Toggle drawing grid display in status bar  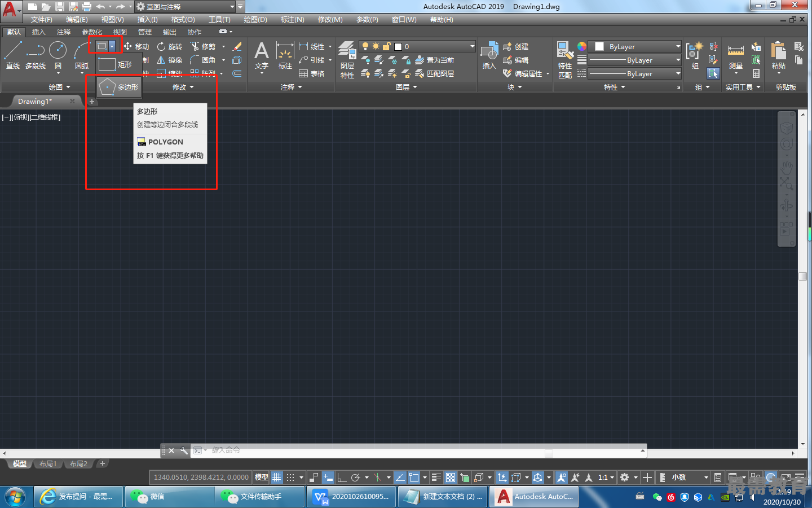click(x=276, y=478)
